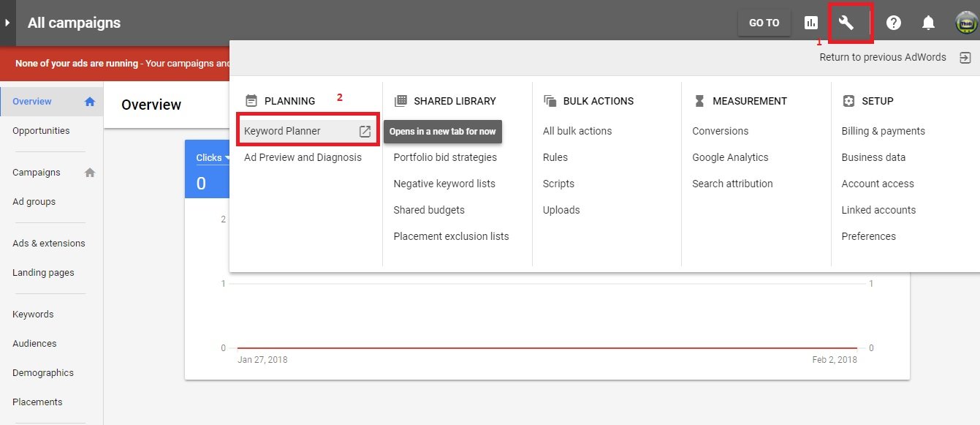Click the exit icon beside Return to previous AdWords
This screenshot has height=425, width=980.
click(966, 56)
